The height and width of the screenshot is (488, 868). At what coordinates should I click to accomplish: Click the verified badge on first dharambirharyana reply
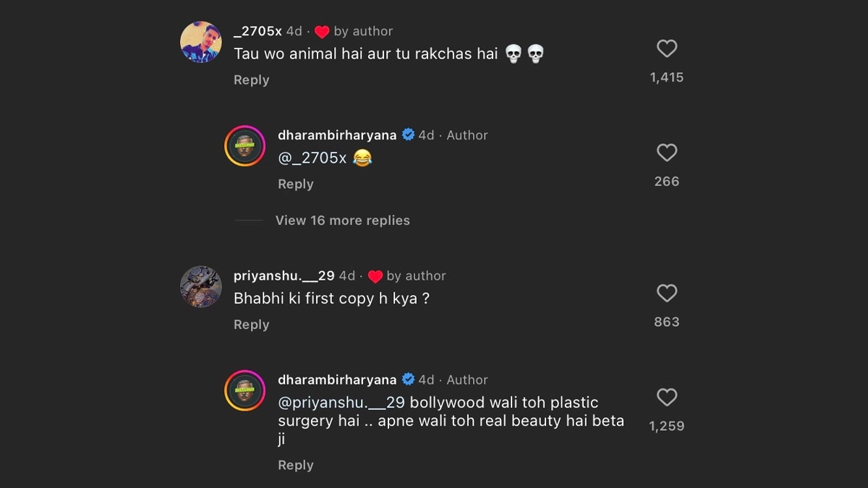[x=408, y=135]
